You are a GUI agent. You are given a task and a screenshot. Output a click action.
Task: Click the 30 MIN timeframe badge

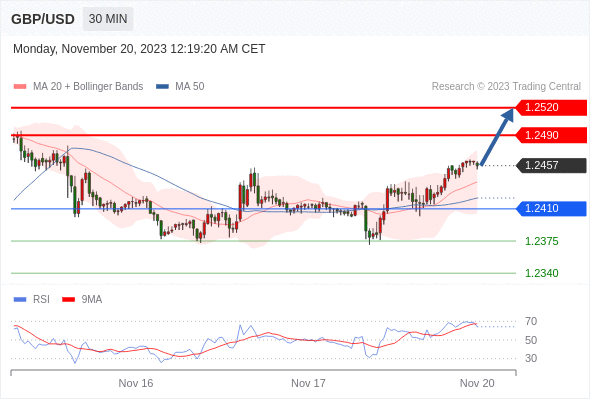(108, 19)
